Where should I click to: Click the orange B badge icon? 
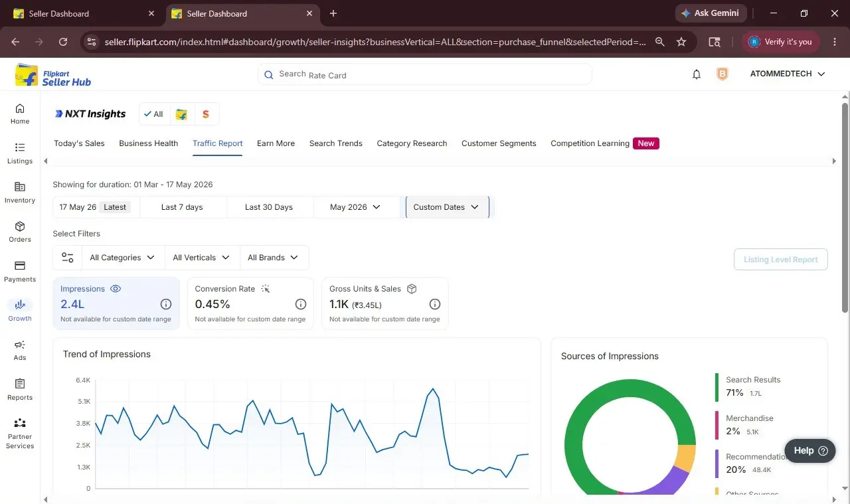pos(722,74)
